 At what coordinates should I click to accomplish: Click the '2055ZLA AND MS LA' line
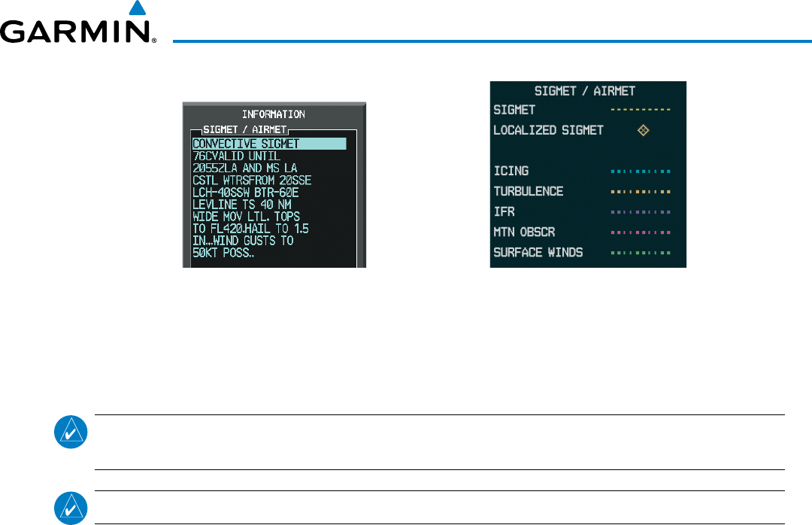245,168
